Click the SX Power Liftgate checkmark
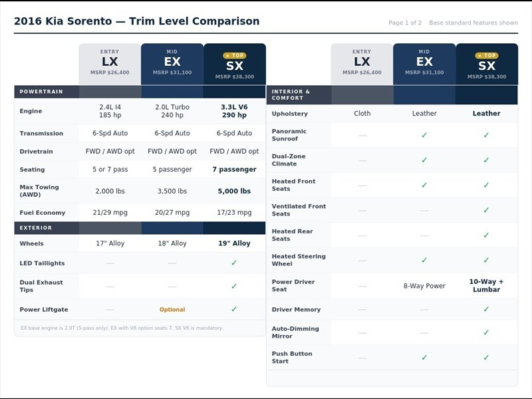This screenshot has width=532, height=399. [234, 309]
